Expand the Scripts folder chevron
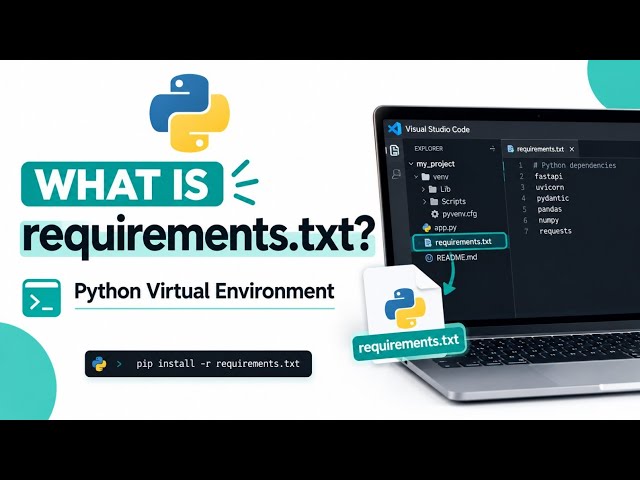This screenshot has height=480, width=640. pyautogui.click(x=424, y=202)
